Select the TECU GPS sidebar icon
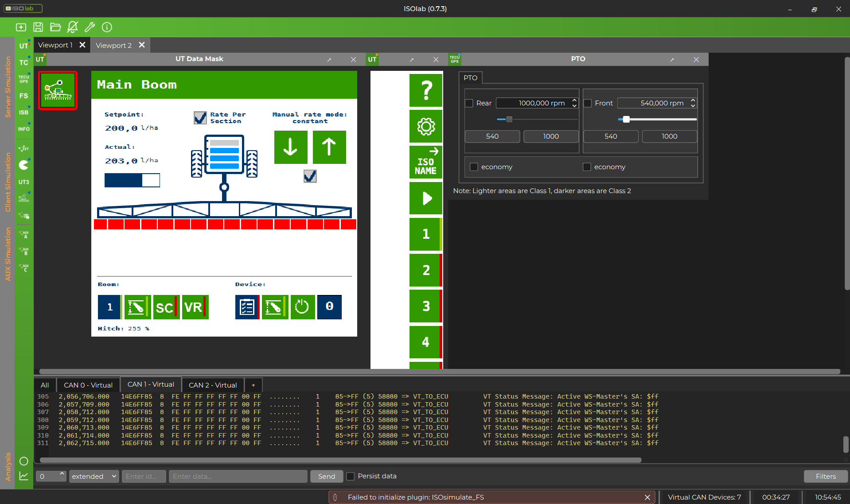 [24, 79]
